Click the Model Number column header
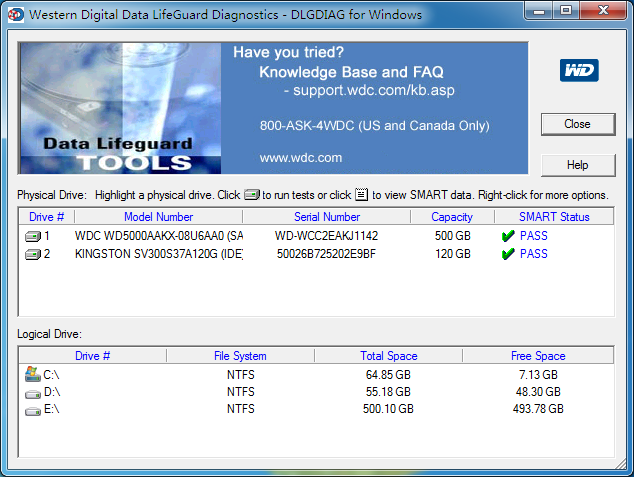Viewport: 634px width, 477px height. click(x=158, y=217)
